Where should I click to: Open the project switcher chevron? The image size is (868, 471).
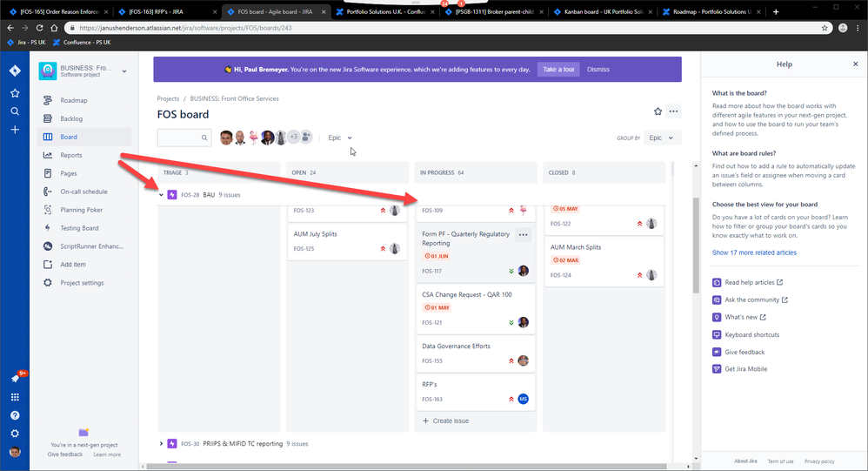(x=124, y=71)
